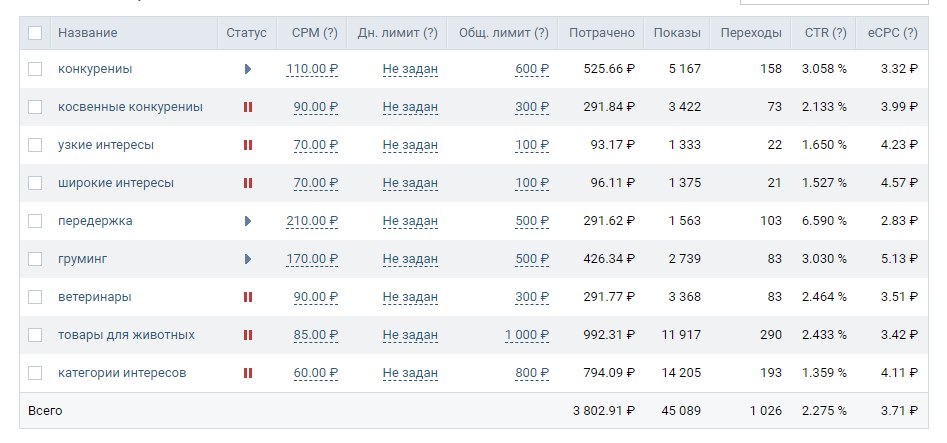Click the pause status icon for ветеринары
This screenshot has width=947, height=443.
pos(248,297)
